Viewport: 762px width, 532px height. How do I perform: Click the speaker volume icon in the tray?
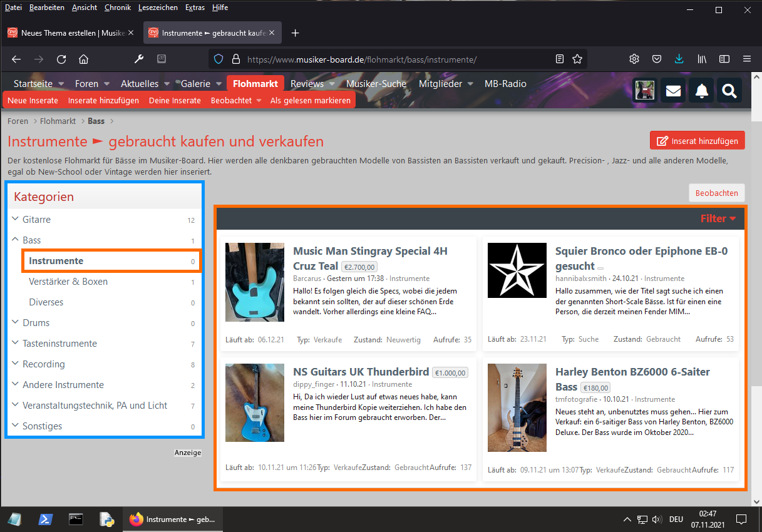657,519
